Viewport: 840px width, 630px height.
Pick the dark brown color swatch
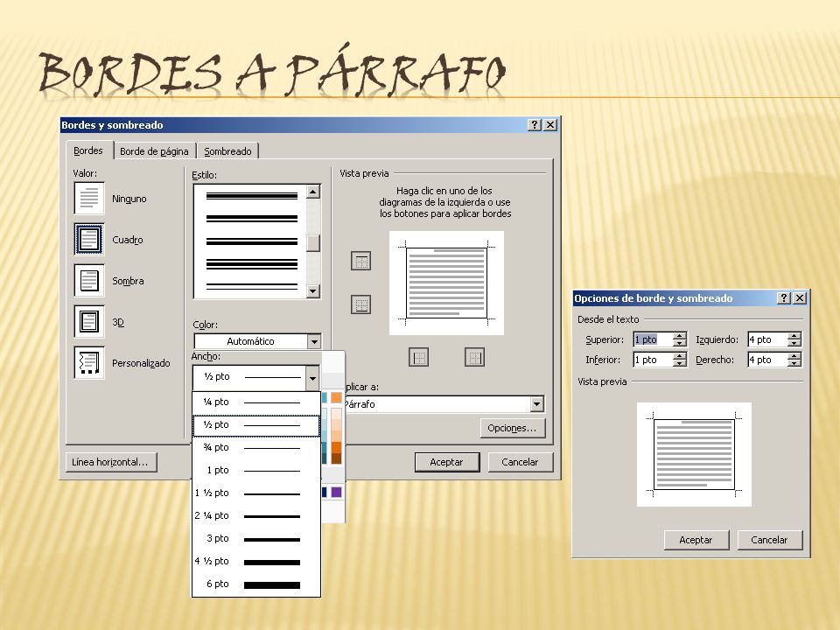[336, 458]
